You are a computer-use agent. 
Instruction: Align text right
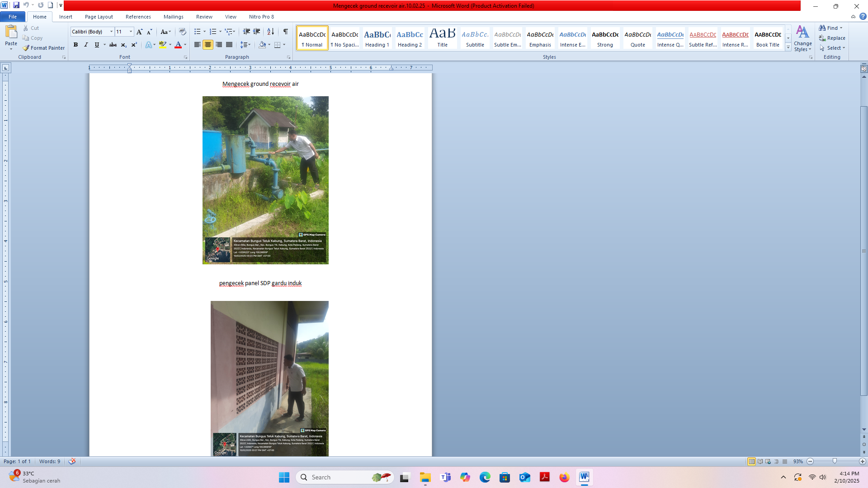click(219, 45)
